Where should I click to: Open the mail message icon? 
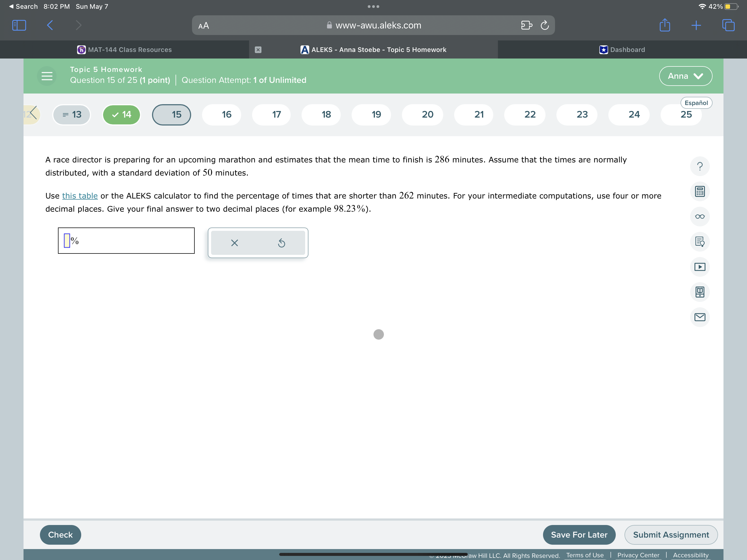pos(699,317)
